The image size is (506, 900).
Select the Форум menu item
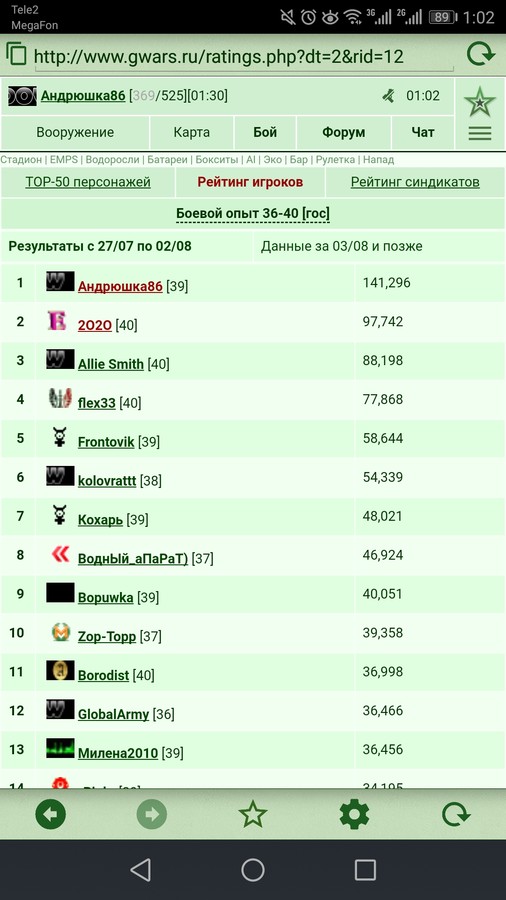click(344, 132)
